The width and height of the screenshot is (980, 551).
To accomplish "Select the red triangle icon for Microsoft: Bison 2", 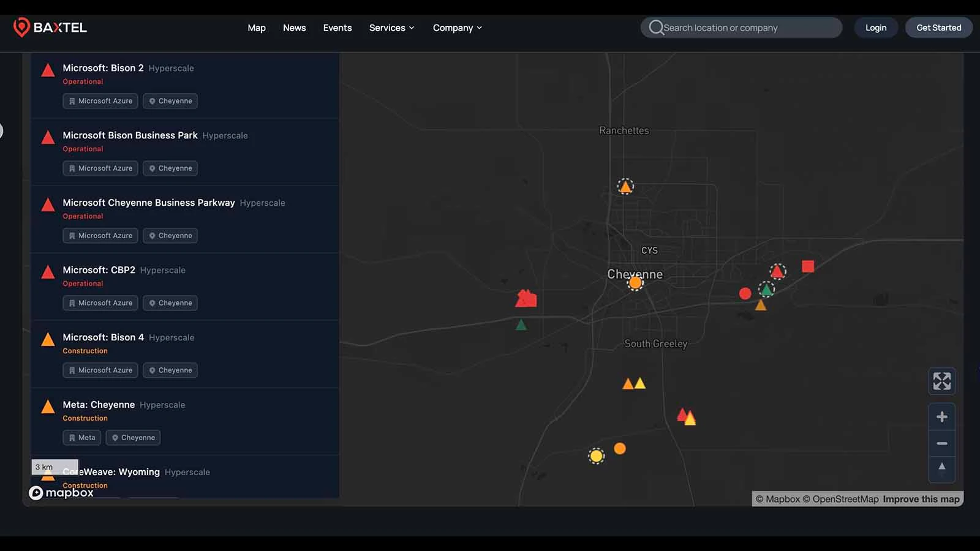I will click(x=48, y=70).
